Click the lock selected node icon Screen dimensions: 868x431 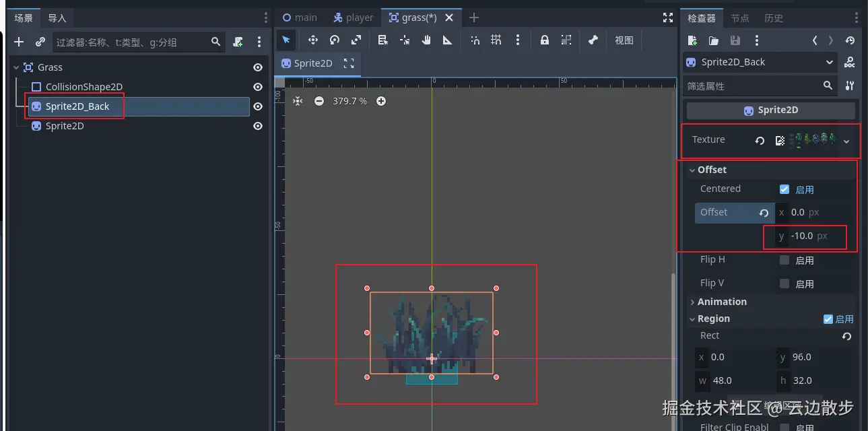pos(544,40)
